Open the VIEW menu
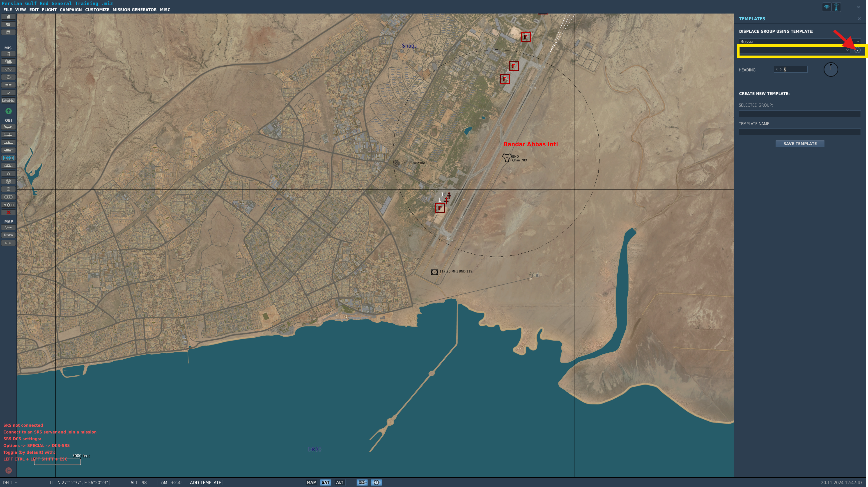Viewport: 868px width, 487px height. point(21,10)
